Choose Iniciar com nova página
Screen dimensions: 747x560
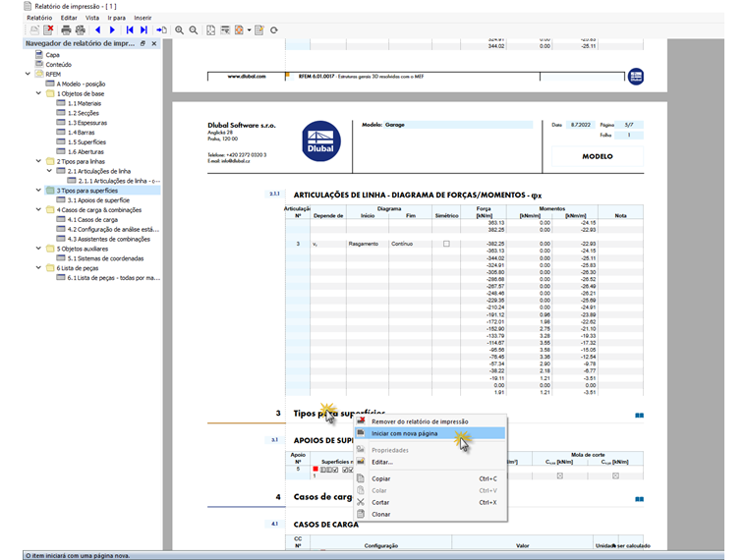tap(431, 433)
